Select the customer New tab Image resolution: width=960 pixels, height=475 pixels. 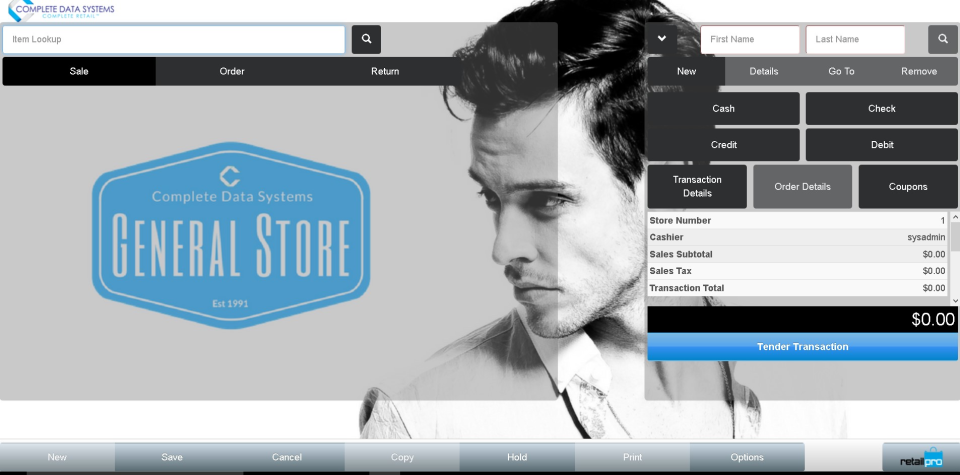[x=686, y=71]
